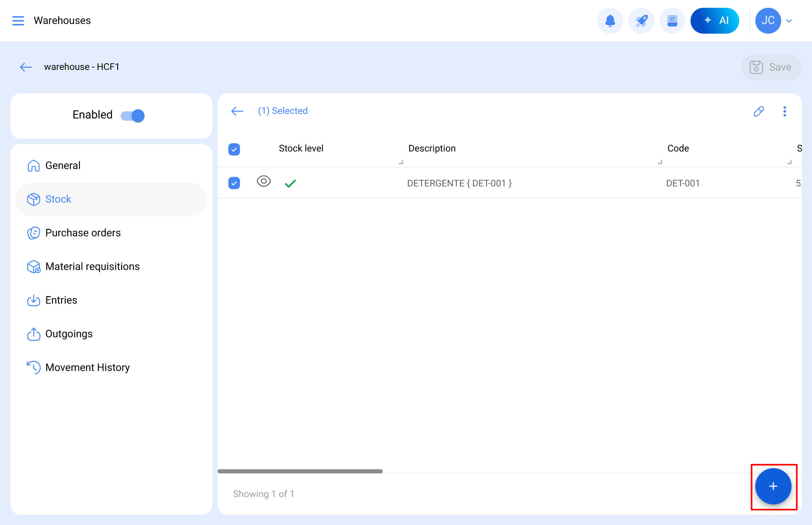Click the blue plus add button
812x525 pixels.
pos(773,486)
